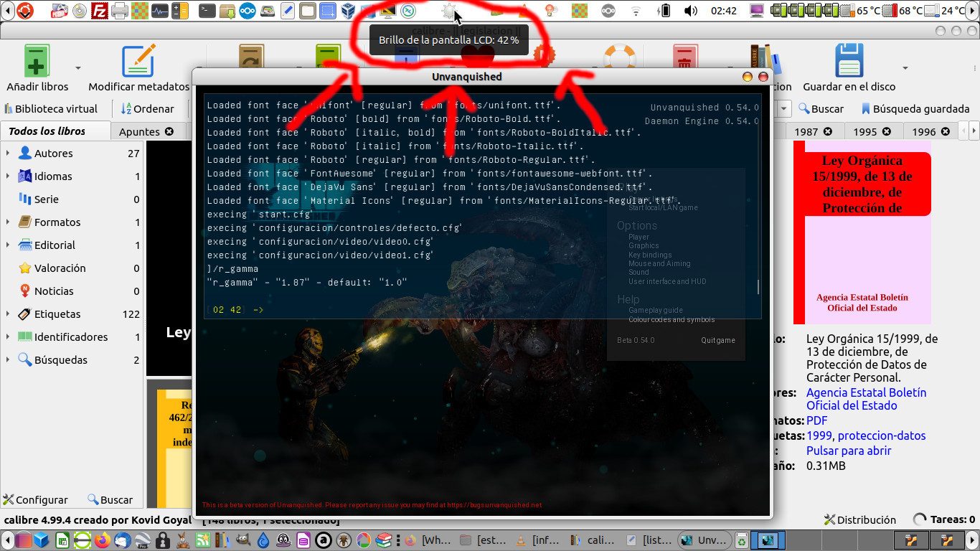Click the Unvanquished console scrollbar
The width and height of the screenshot is (980, 551).
pos(758,287)
